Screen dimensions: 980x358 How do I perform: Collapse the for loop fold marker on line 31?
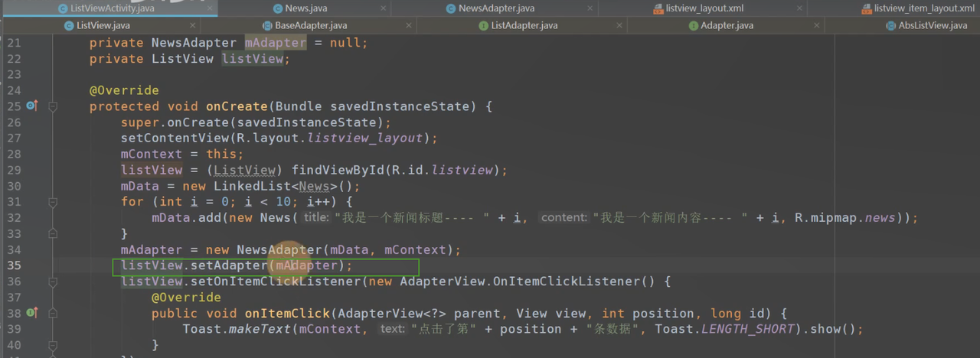(53, 202)
